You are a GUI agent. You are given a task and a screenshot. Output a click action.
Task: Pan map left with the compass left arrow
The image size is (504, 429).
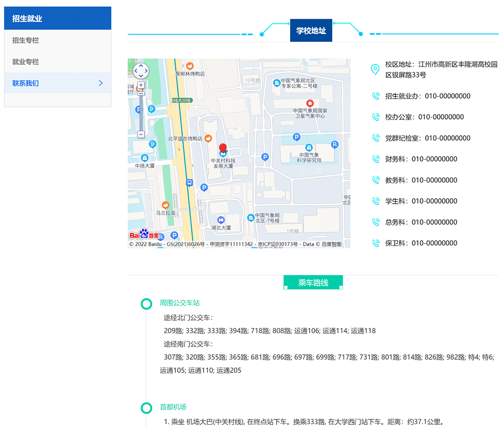[x=136, y=71]
